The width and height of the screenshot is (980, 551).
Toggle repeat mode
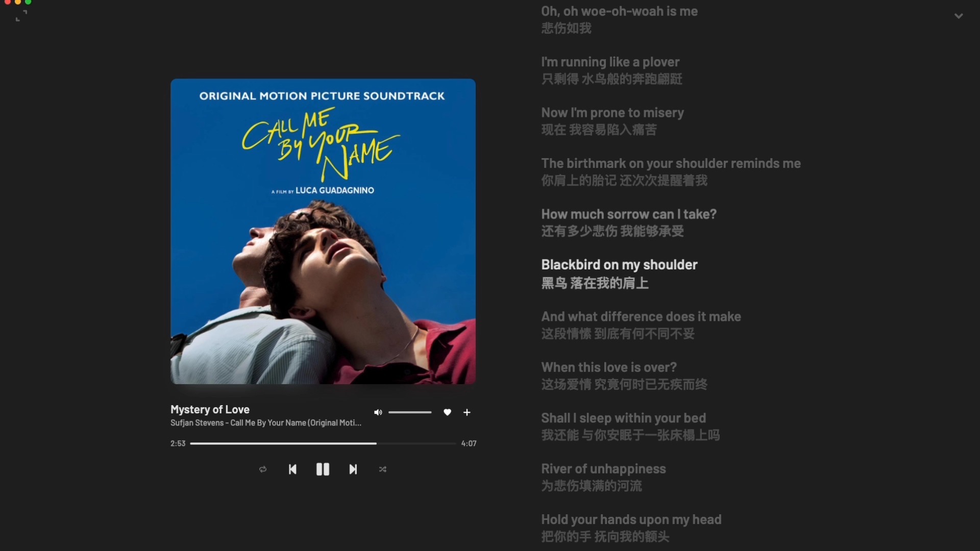pyautogui.click(x=263, y=469)
